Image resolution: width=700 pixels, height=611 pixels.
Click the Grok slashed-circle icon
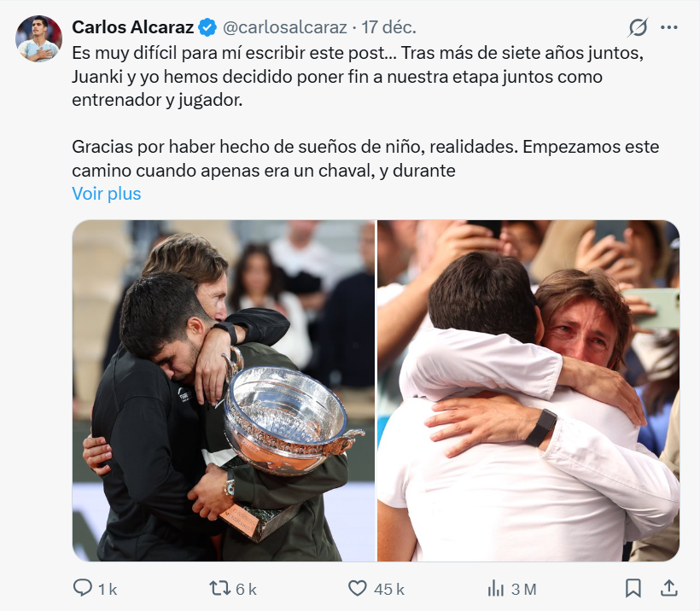click(638, 27)
